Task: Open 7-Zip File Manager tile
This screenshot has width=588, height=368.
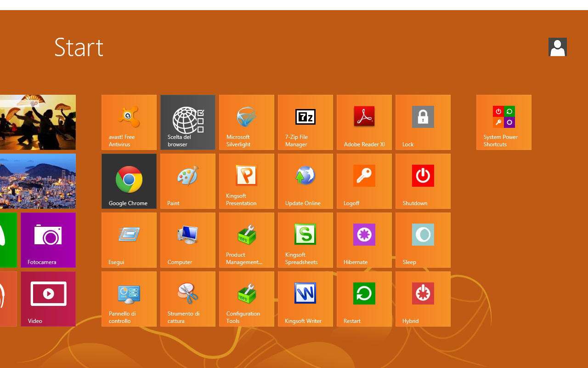Action: tap(305, 122)
